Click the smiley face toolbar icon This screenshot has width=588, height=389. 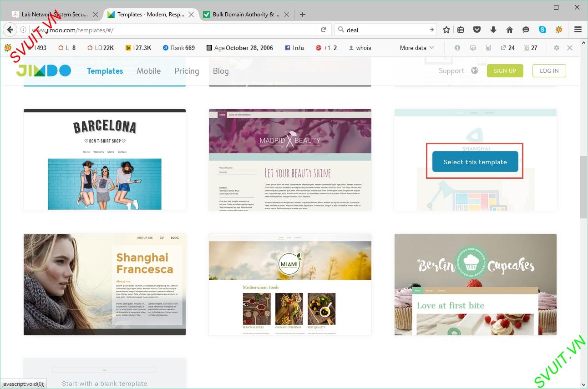[526, 30]
